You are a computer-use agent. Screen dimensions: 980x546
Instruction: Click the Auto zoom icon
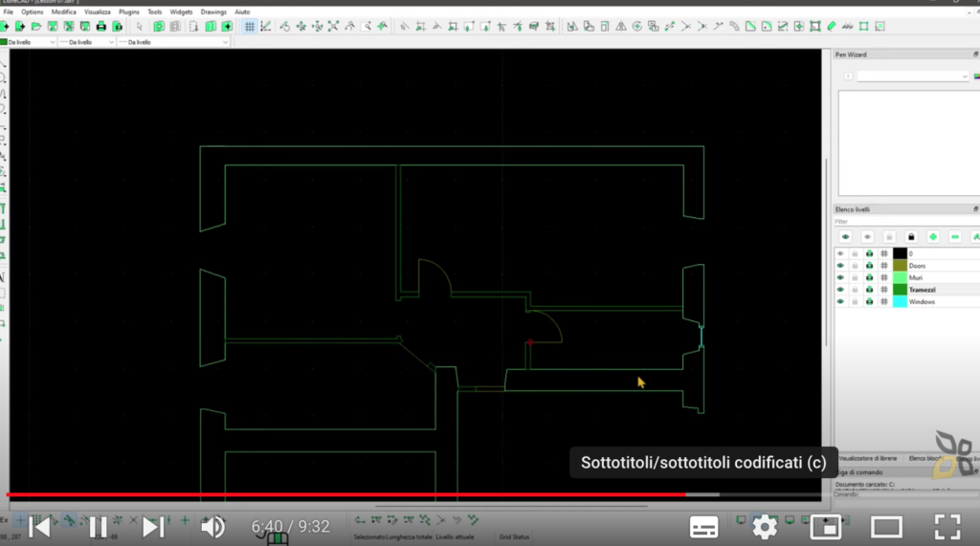click(x=334, y=26)
